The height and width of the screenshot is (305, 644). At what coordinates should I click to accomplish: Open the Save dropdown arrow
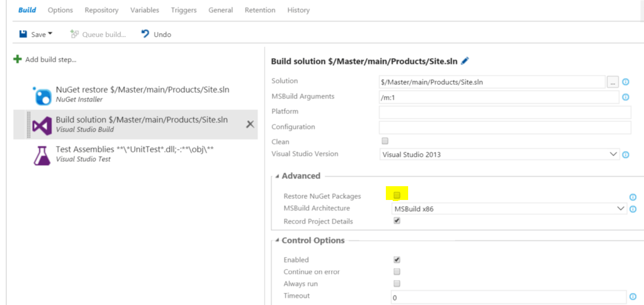(x=50, y=34)
